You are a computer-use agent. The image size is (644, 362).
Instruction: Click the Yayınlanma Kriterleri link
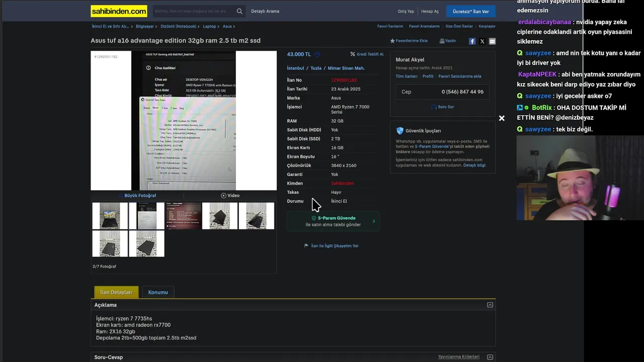click(459, 357)
